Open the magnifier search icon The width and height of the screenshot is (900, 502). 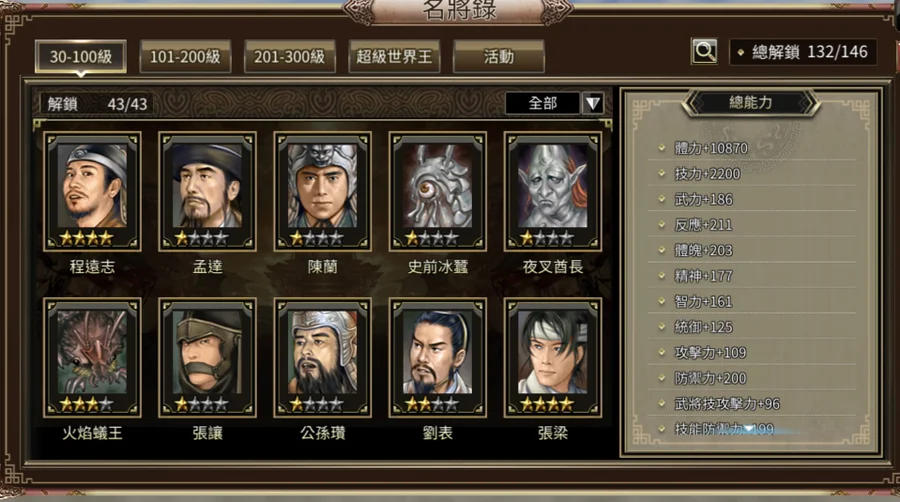pos(704,52)
